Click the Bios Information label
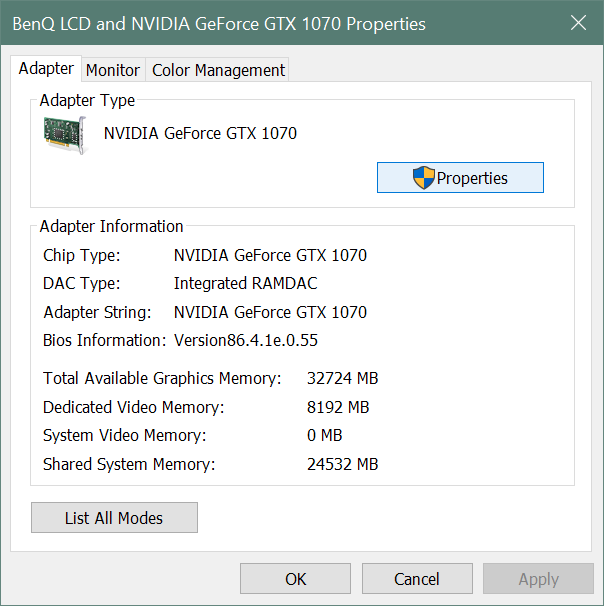Viewport: 604px width, 606px height. pos(104,340)
